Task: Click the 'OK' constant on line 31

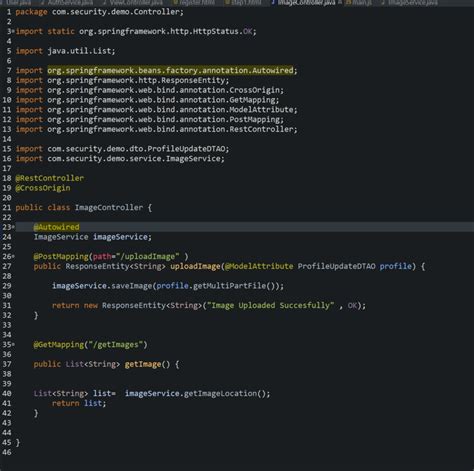Action: click(x=352, y=305)
